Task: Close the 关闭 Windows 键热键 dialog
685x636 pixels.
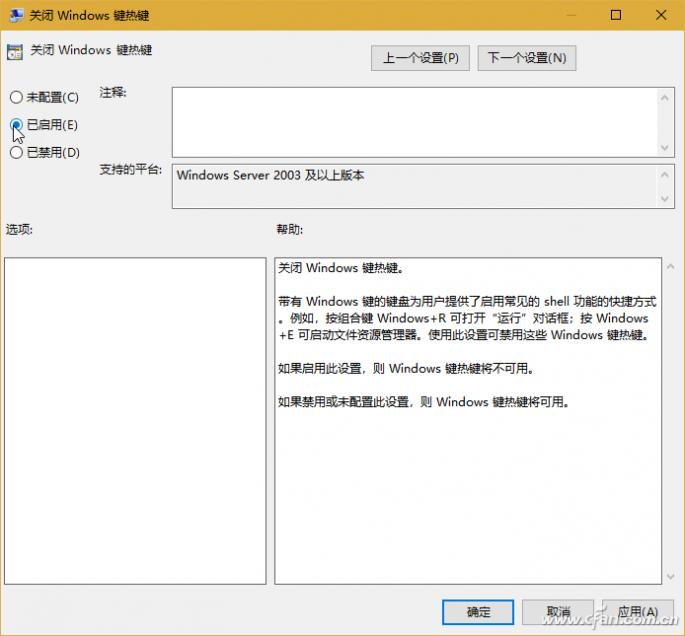Action: click(x=661, y=15)
